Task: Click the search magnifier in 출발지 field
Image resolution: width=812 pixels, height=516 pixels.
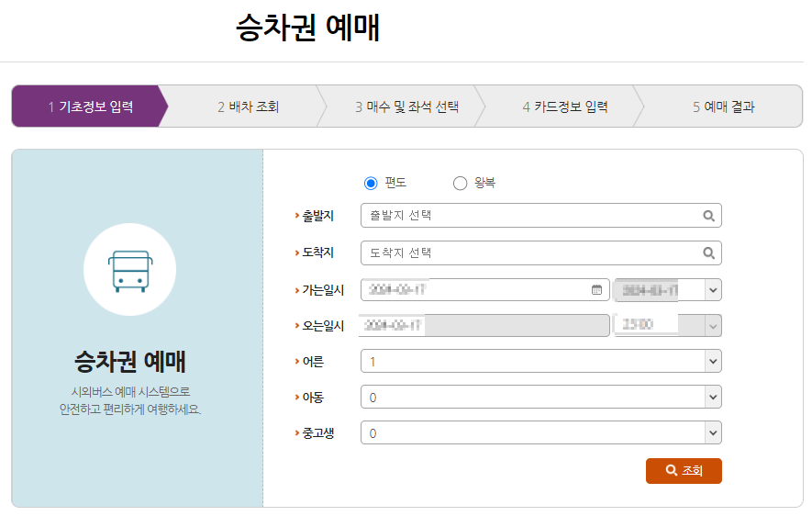Action: 708,216
